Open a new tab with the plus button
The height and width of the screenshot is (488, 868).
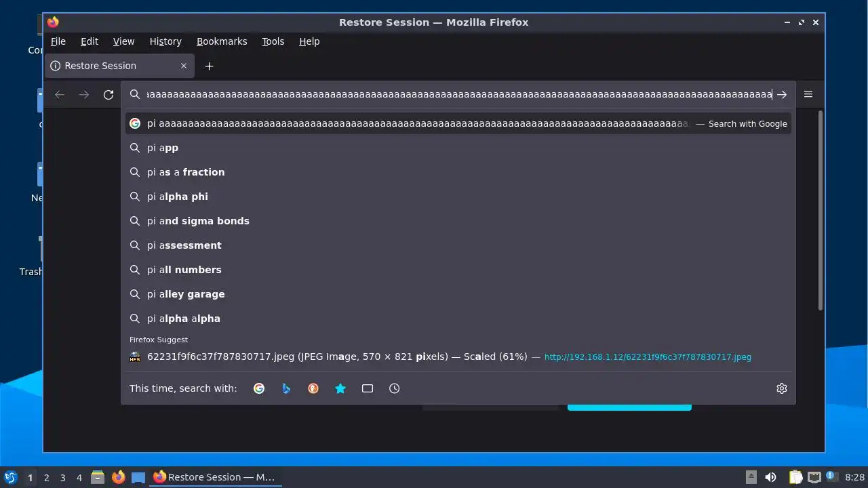210,66
